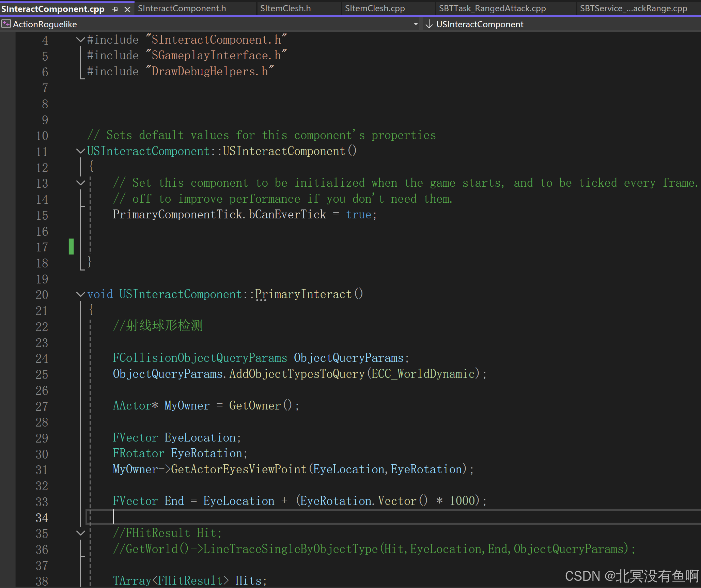Collapse the comment block at line 13
Image resolution: width=701 pixels, height=588 pixels.
(x=80, y=183)
